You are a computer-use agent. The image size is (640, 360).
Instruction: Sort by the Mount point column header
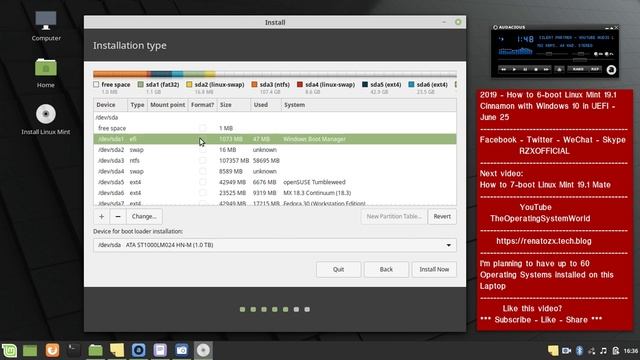[x=167, y=105]
